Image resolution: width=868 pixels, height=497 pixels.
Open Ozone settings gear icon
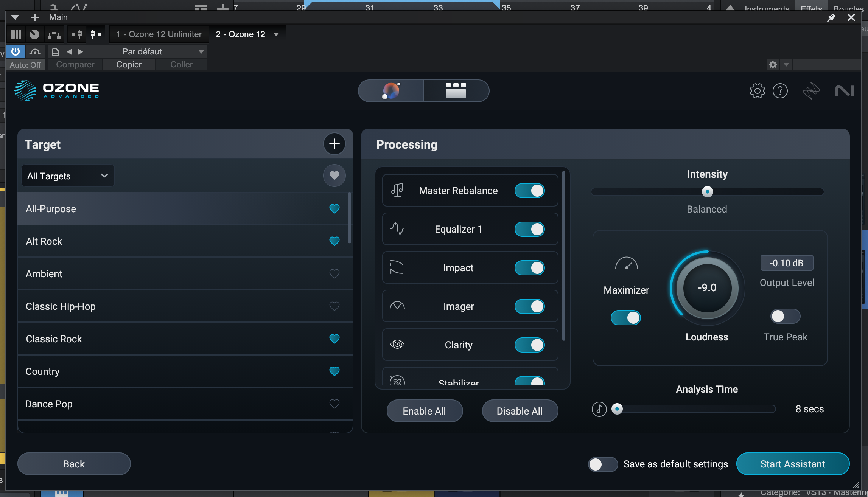[757, 91]
